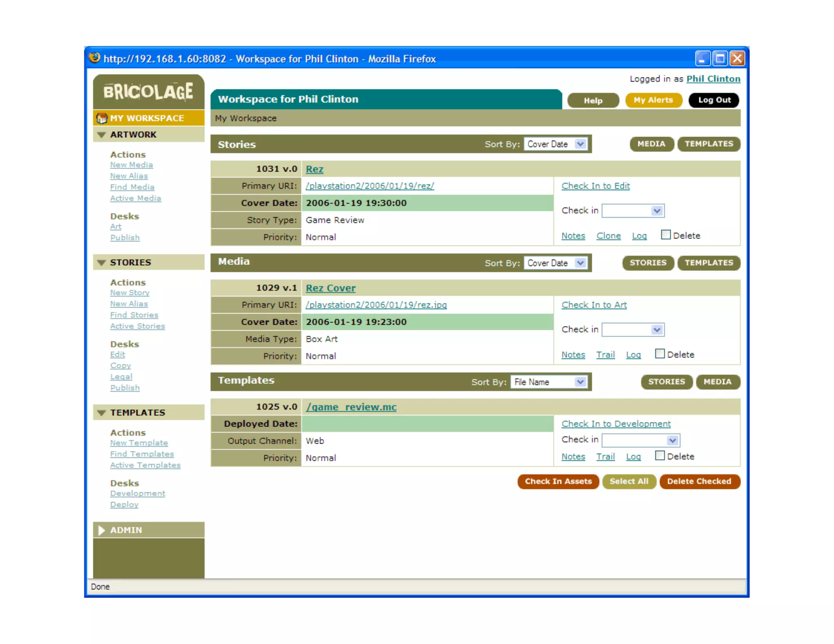
Task: Open Notes for the Rez story
Action: point(573,236)
